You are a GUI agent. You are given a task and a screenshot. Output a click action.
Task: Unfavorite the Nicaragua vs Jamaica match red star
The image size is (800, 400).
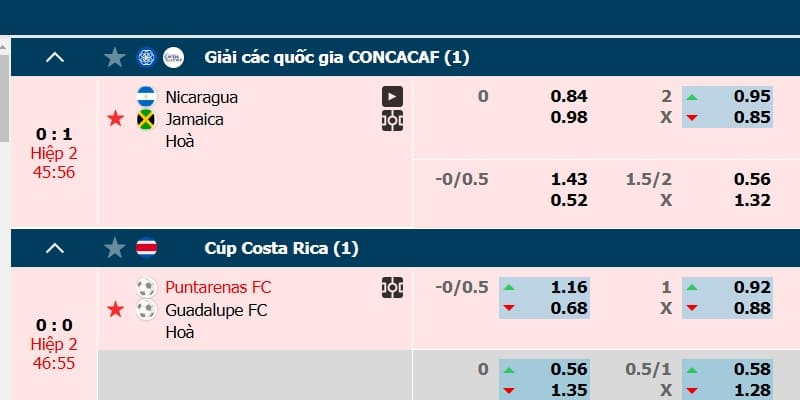tap(115, 120)
